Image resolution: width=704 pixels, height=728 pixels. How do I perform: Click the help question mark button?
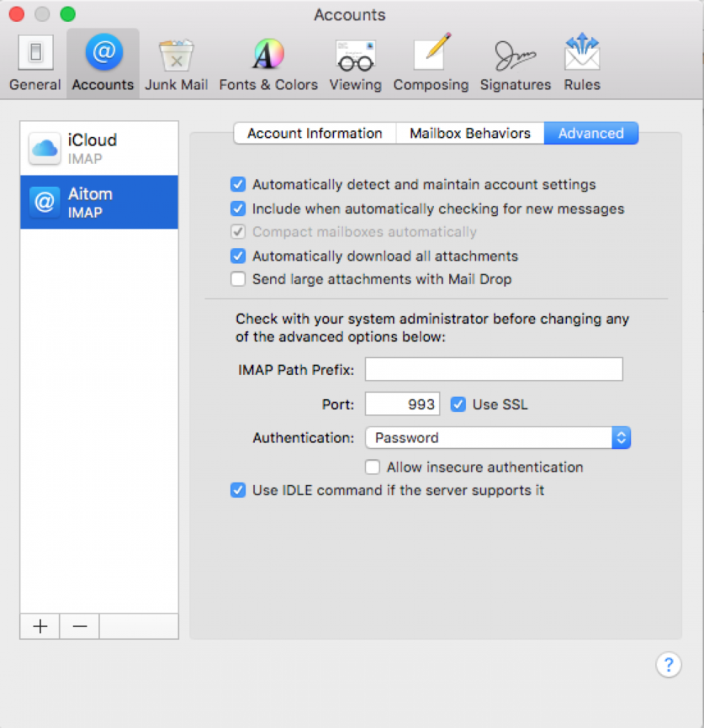point(668,664)
